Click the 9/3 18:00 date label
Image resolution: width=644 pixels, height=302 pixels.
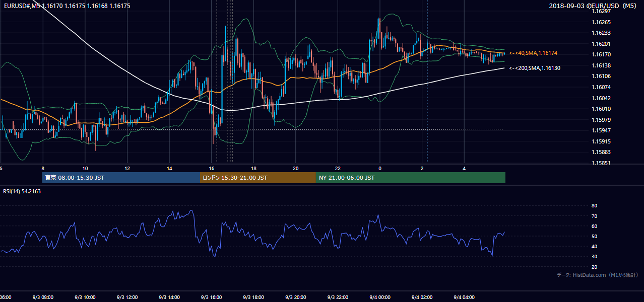[x=253, y=297]
